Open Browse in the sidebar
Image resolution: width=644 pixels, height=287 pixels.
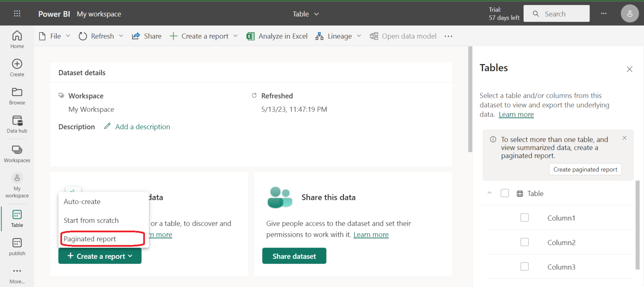tap(17, 96)
